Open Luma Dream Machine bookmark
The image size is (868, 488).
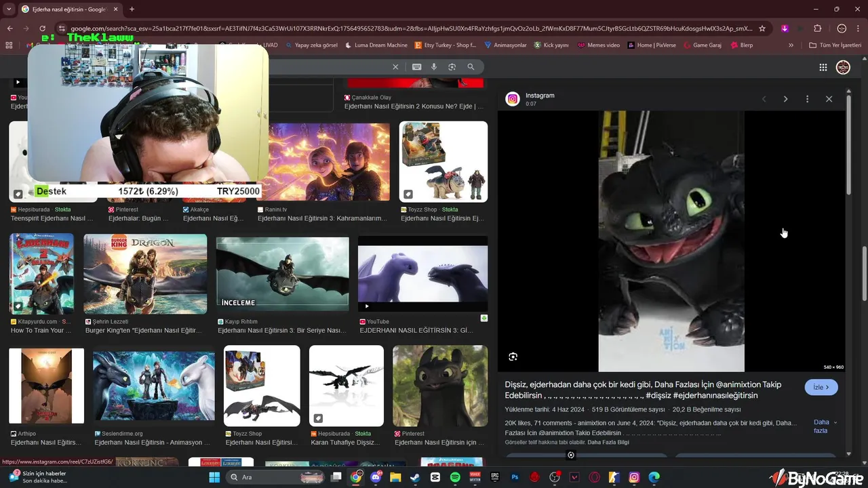click(376, 45)
